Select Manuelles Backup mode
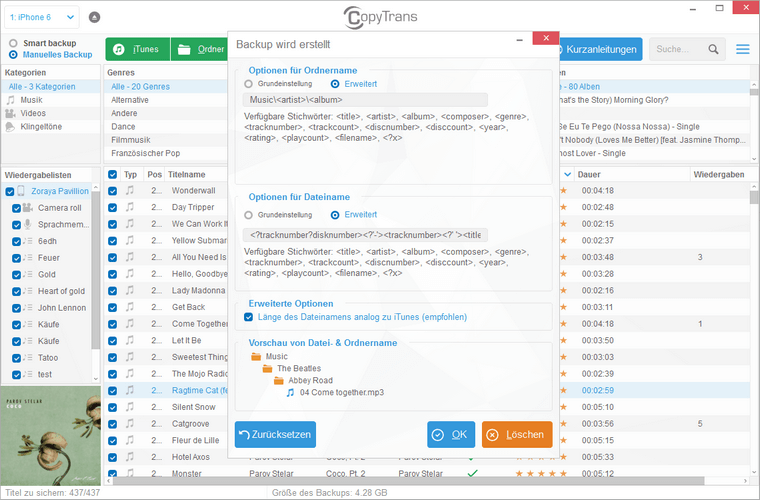 coord(13,55)
